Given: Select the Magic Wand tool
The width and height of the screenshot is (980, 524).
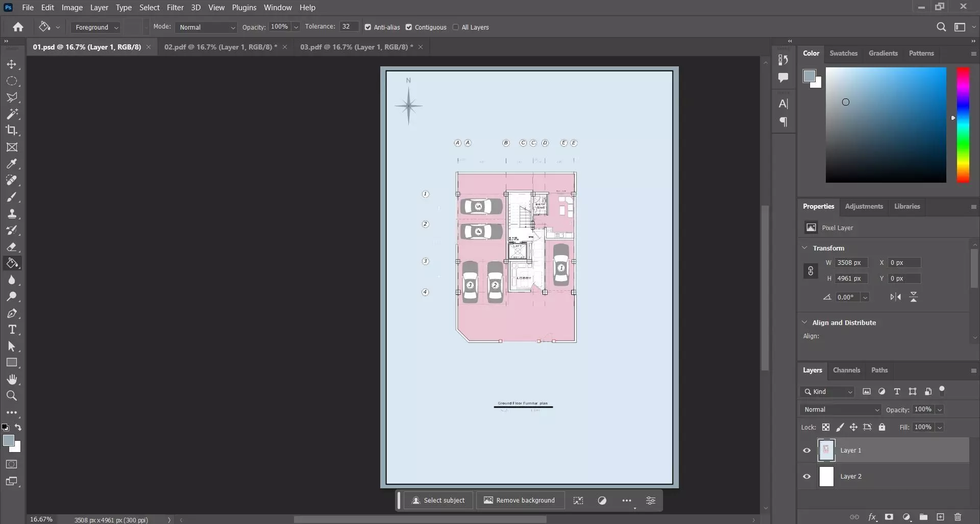Looking at the screenshot, I should pos(12,114).
